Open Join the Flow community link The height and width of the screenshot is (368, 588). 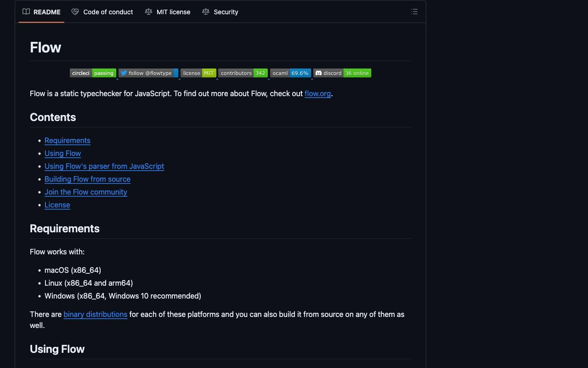point(86,192)
